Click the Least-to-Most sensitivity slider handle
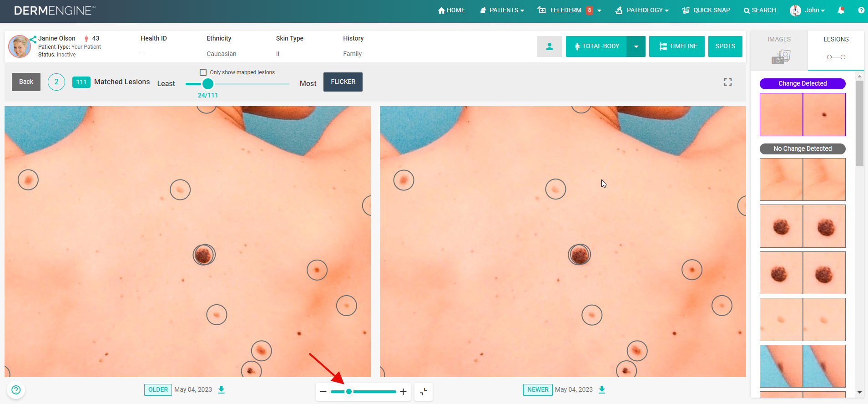This screenshot has height=404, width=868. pyautogui.click(x=208, y=84)
